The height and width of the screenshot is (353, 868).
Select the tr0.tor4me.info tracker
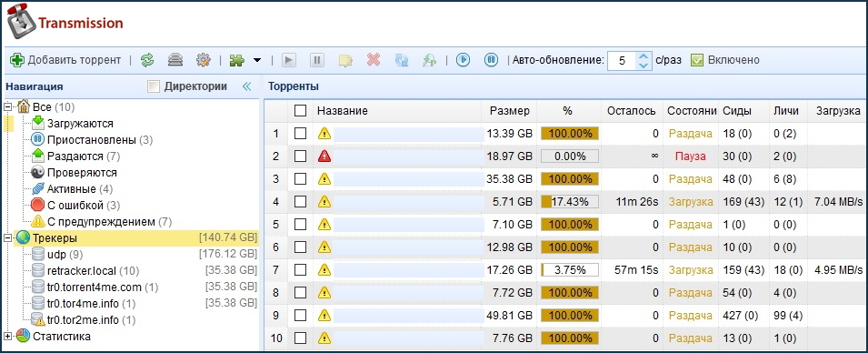pos(84,304)
